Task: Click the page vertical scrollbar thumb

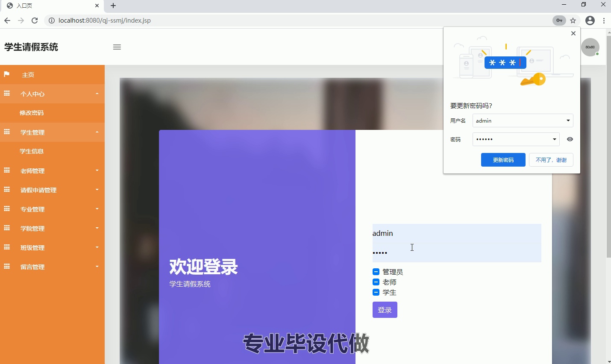Action: [x=608, y=146]
